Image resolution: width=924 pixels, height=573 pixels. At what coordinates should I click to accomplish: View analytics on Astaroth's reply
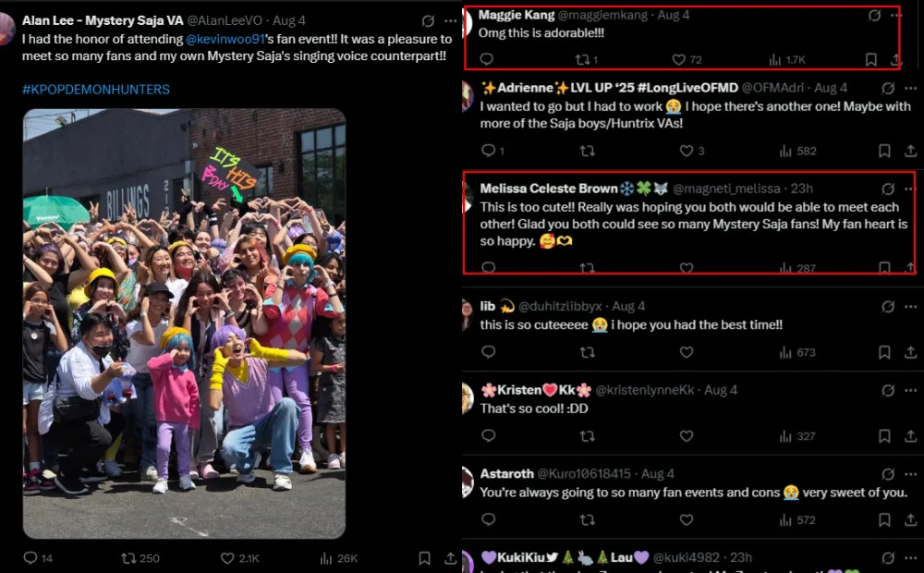tap(786, 520)
